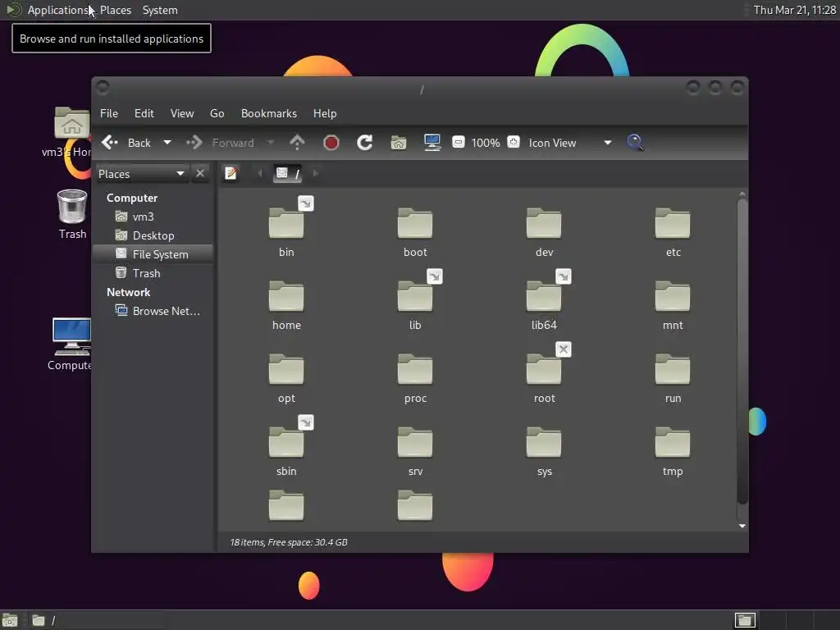This screenshot has height=630, width=840.
Task: Close the Places side pane
Action: tap(200, 174)
